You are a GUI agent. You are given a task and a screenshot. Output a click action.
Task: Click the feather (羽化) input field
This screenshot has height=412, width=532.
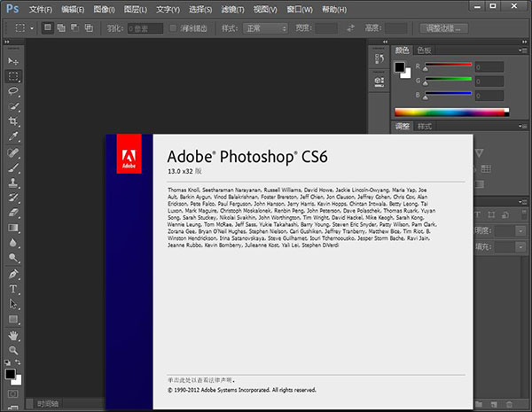click(145, 28)
